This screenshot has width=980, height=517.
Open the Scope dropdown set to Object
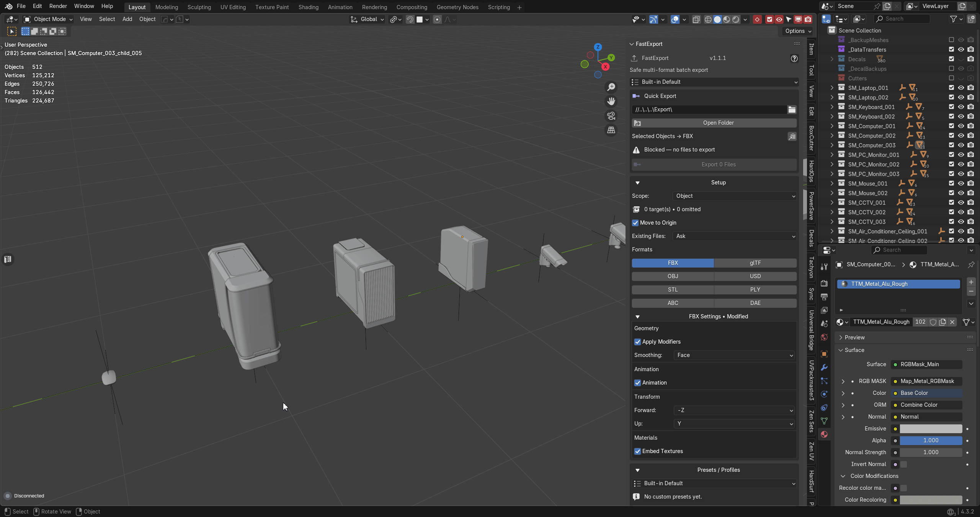735,196
